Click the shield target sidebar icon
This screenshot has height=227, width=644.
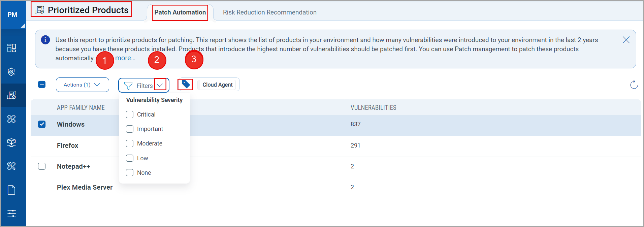pos(11,72)
